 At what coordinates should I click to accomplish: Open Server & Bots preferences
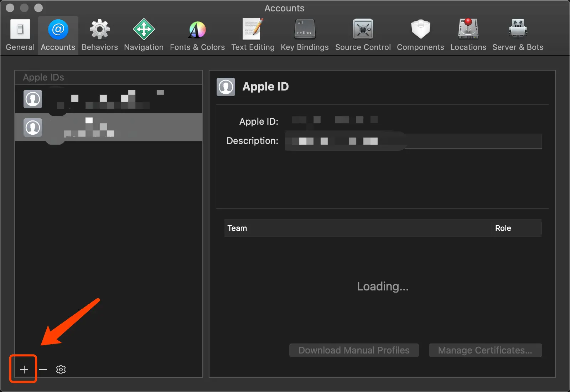tap(518, 35)
